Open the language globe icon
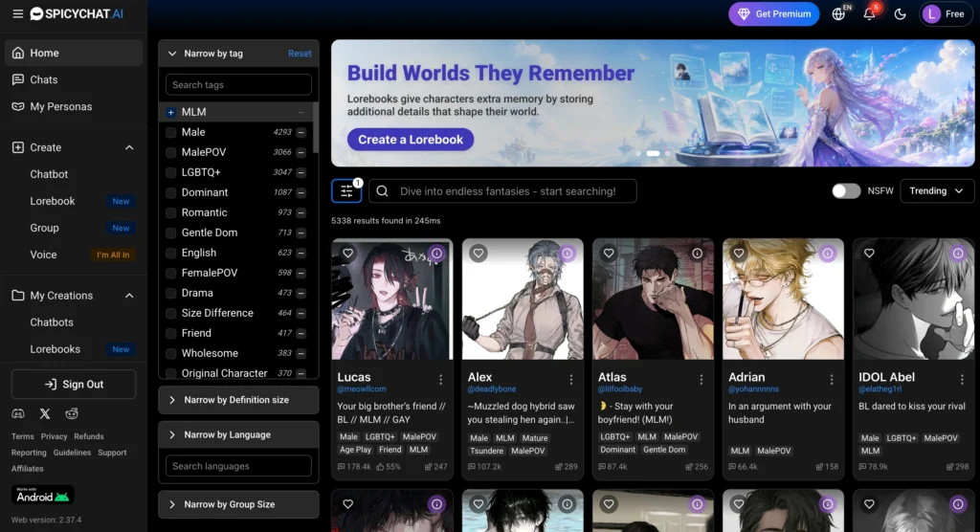Viewport: 980px width, 532px height. point(838,13)
